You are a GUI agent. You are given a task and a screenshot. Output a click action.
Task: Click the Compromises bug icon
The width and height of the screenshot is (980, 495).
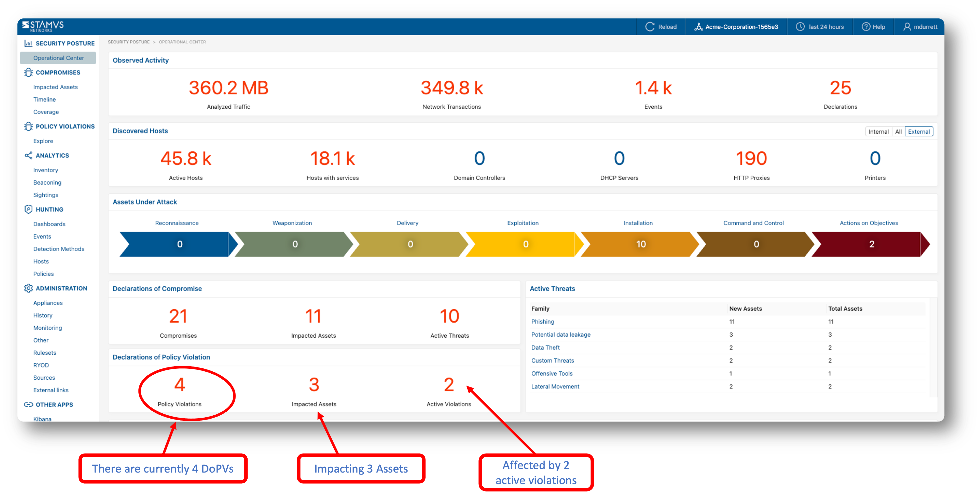coord(28,72)
